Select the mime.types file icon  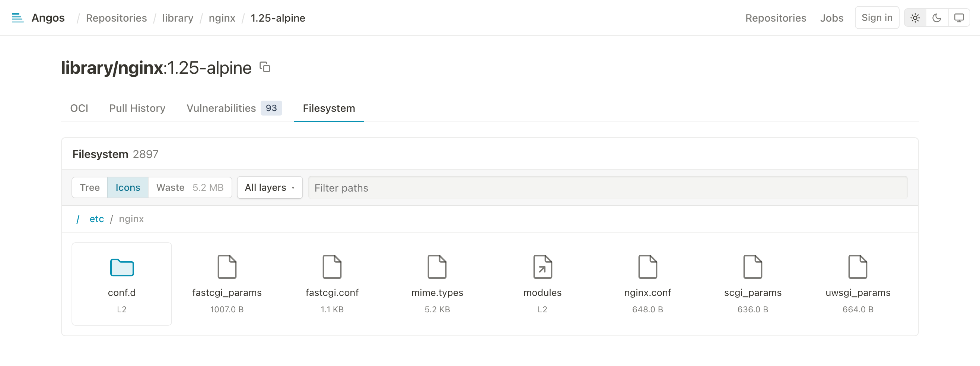click(437, 266)
